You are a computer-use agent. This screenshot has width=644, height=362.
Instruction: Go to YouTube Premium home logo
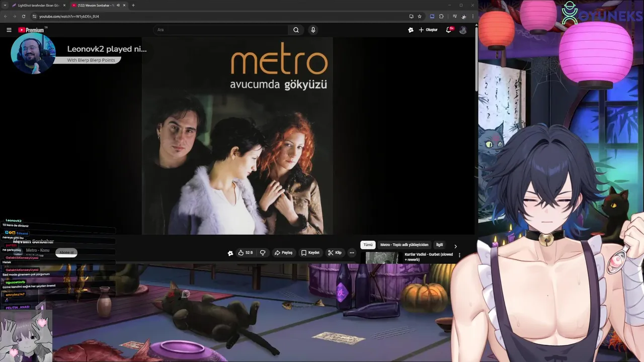coord(31,30)
